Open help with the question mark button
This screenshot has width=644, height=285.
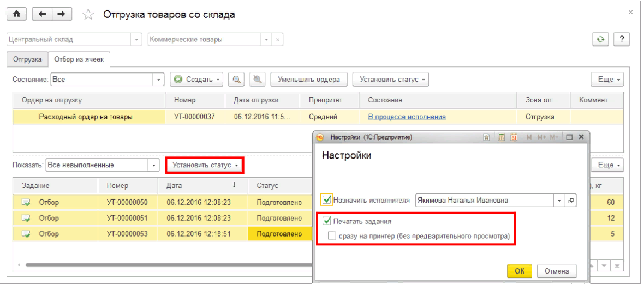pyautogui.click(x=622, y=40)
